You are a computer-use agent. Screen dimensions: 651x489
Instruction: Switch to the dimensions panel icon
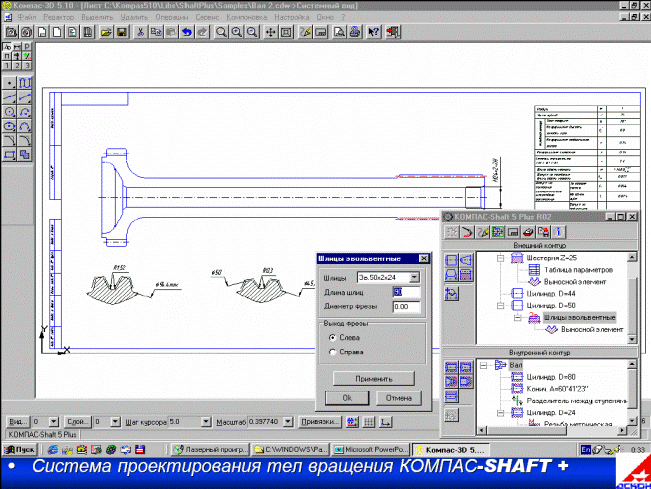17,46
